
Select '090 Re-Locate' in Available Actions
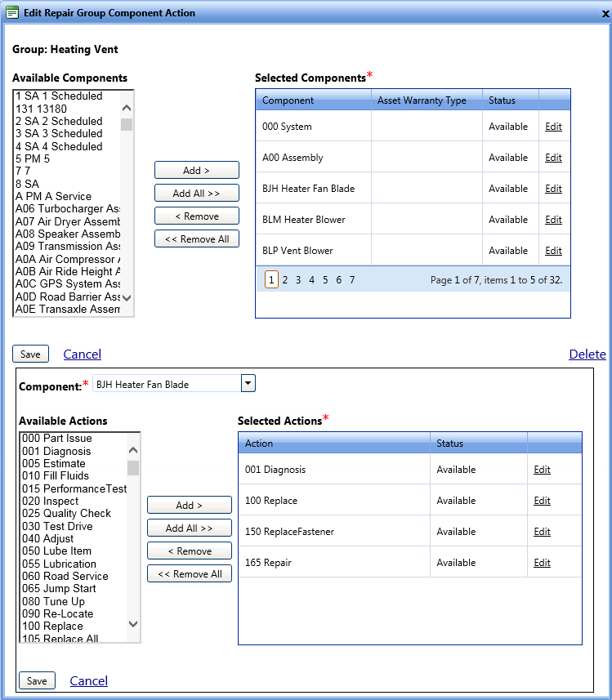pyautogui.click(x=58, y=614)
